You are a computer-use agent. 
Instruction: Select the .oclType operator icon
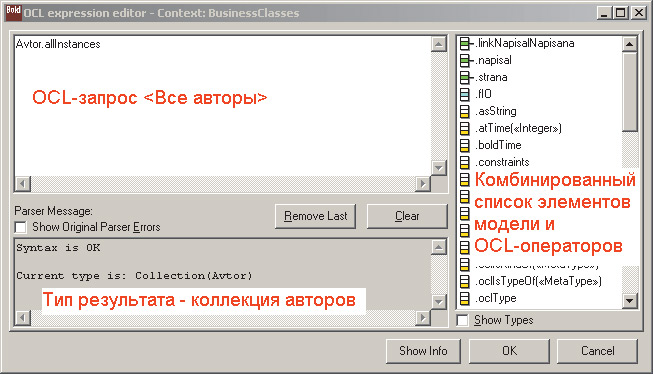click(x=465, y=298)
